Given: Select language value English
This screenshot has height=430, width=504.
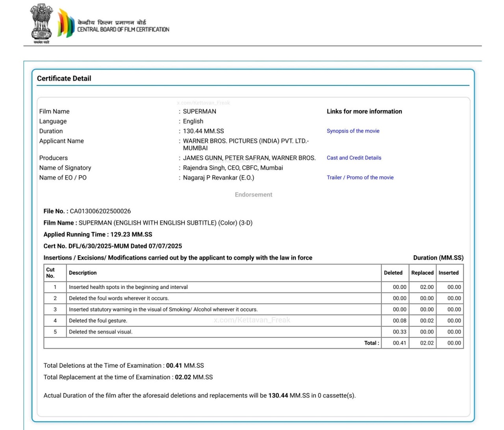Looking at the screenshot, I should pyautogui.click(x=193, y=121).
